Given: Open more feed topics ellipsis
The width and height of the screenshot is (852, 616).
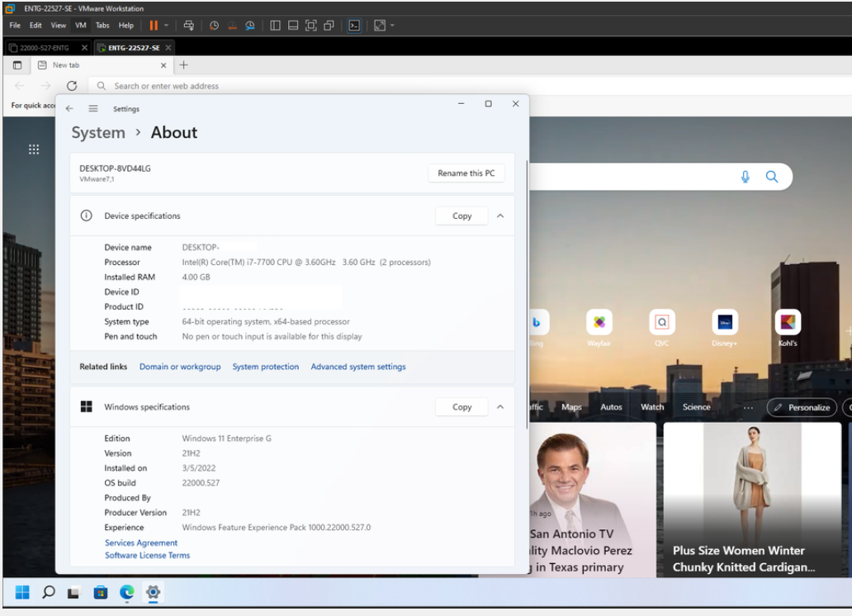Looking at the screenshot, I should point(748,408).
